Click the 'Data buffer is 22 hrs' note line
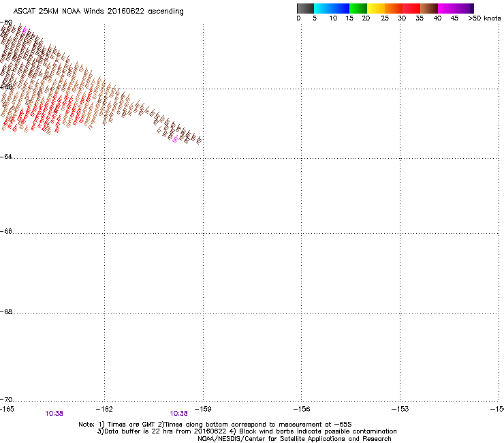The image size is (504, 443). click(x=247, y=431)
